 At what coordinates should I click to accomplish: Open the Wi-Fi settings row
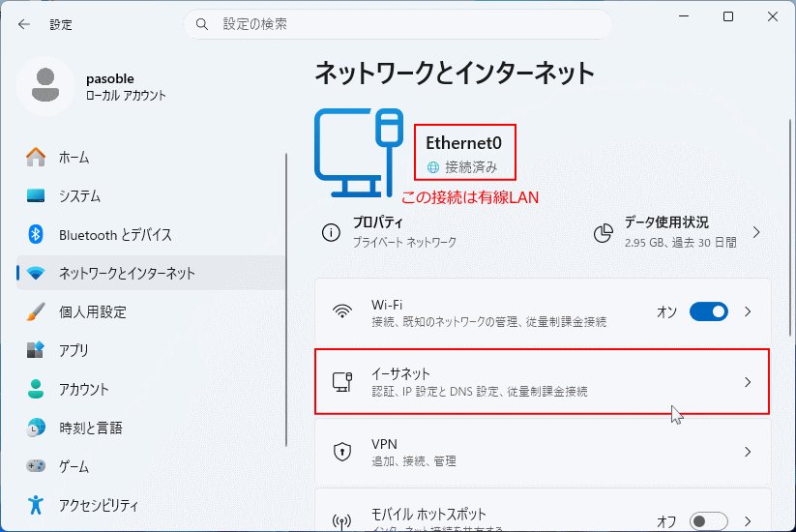click(543, 311)
